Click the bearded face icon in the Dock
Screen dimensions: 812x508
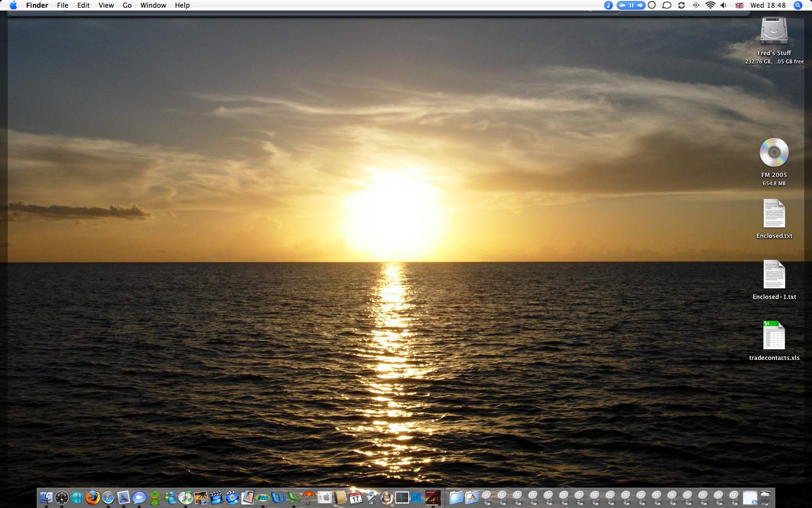coord(387,497)
